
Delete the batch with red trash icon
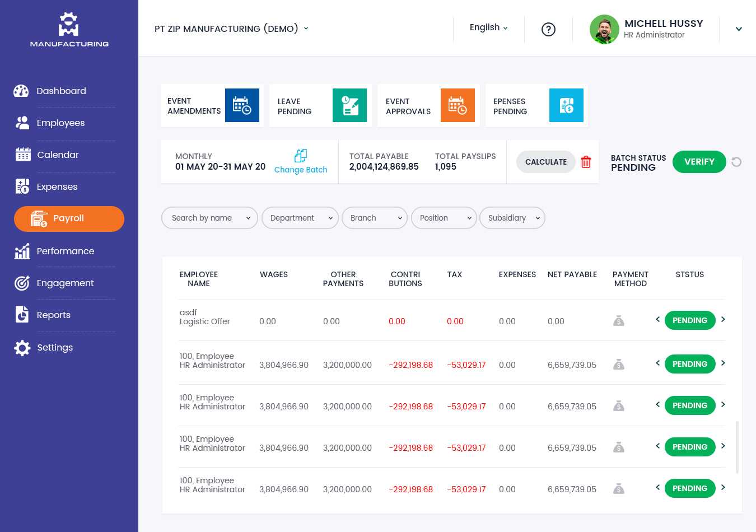[586, 162]
